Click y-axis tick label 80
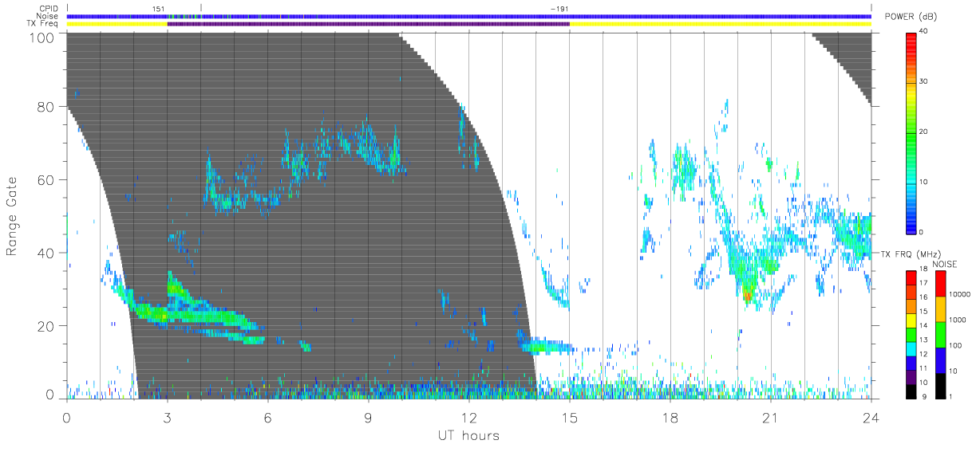Screen dimensions: 980x452 pos(46,107)
